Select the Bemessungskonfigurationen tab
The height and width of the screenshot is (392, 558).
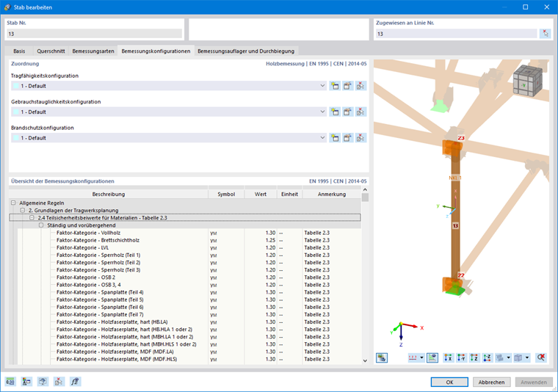(156, 51)
